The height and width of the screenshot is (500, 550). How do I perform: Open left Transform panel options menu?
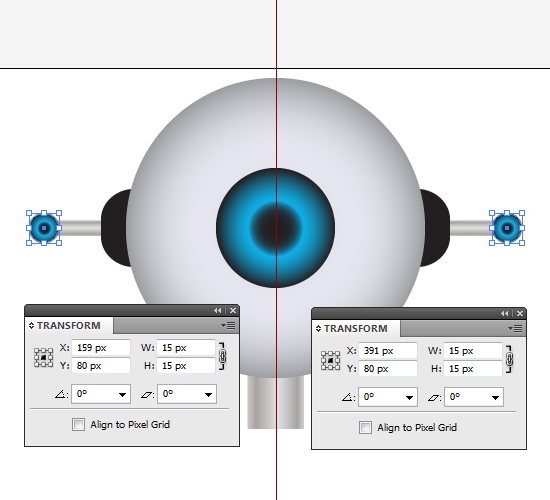click(228, 326)
